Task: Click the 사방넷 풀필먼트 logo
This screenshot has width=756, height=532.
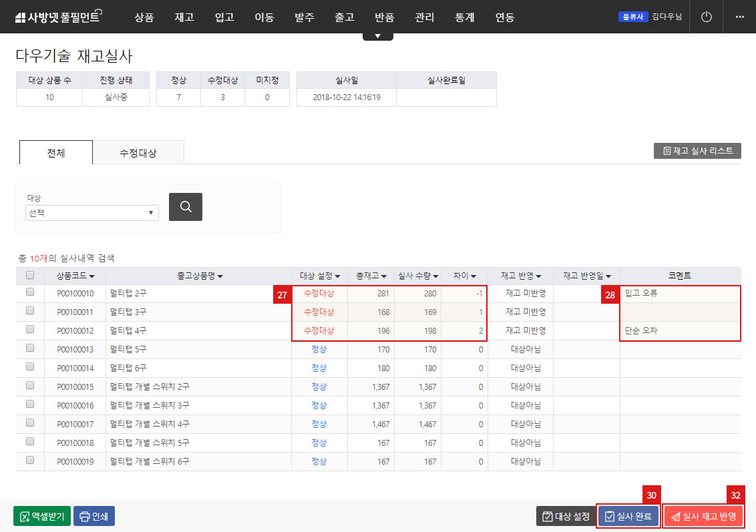Action: click(x=57, y=17)
